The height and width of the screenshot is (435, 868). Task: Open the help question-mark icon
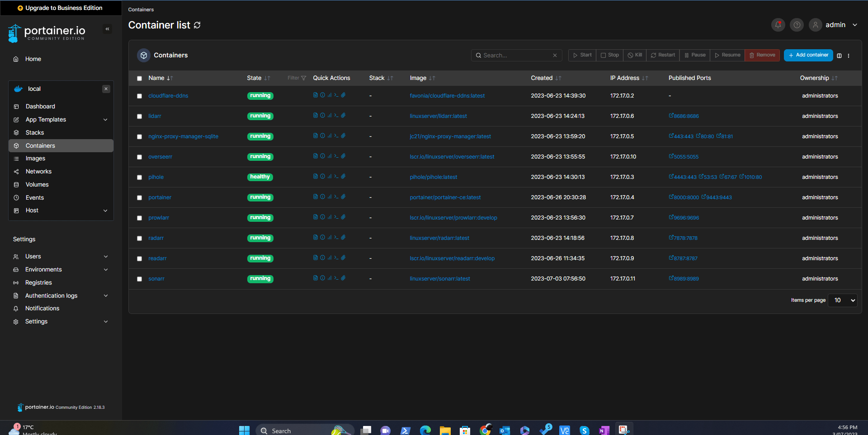[x=797, y=25]
